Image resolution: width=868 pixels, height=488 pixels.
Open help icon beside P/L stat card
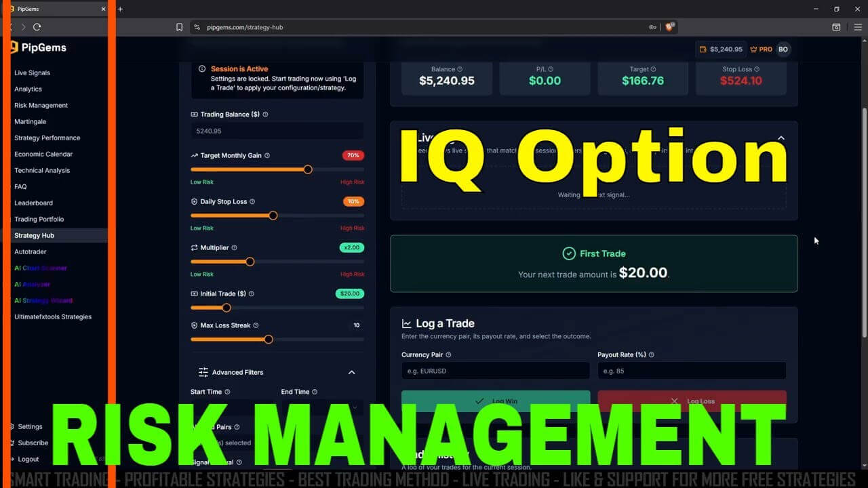pos(551,69)
